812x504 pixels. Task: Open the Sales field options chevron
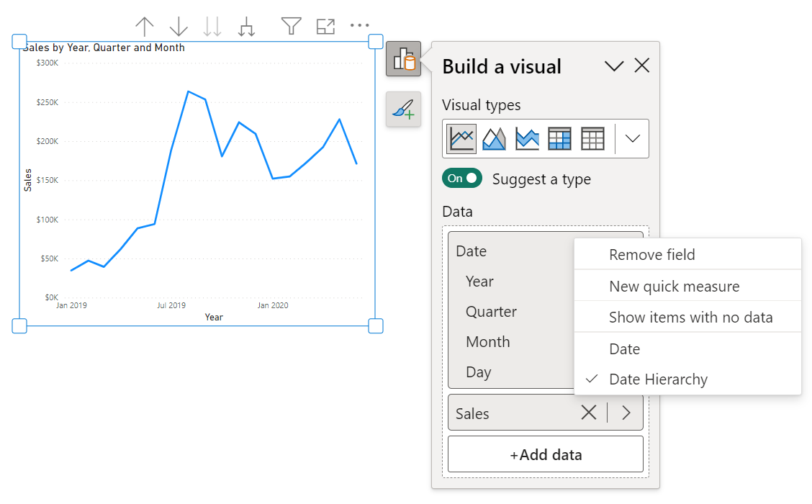point(626,413)
